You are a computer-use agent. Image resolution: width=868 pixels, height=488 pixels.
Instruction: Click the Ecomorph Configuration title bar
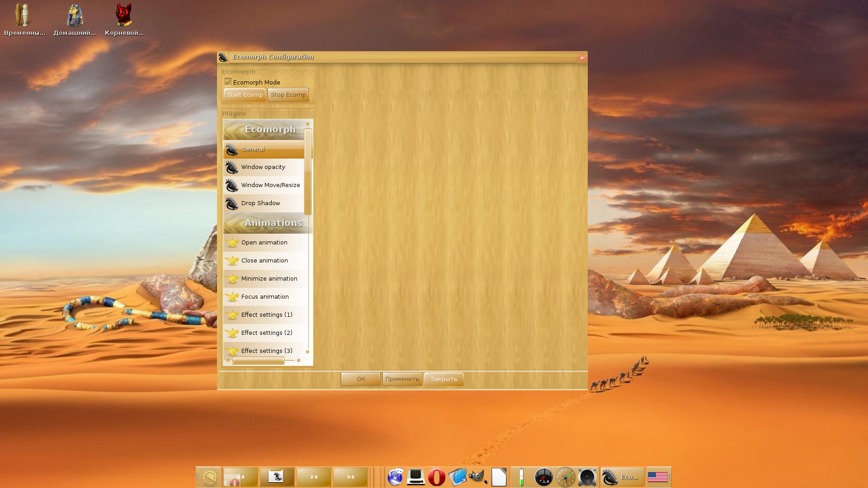click(x=402, y=57)
